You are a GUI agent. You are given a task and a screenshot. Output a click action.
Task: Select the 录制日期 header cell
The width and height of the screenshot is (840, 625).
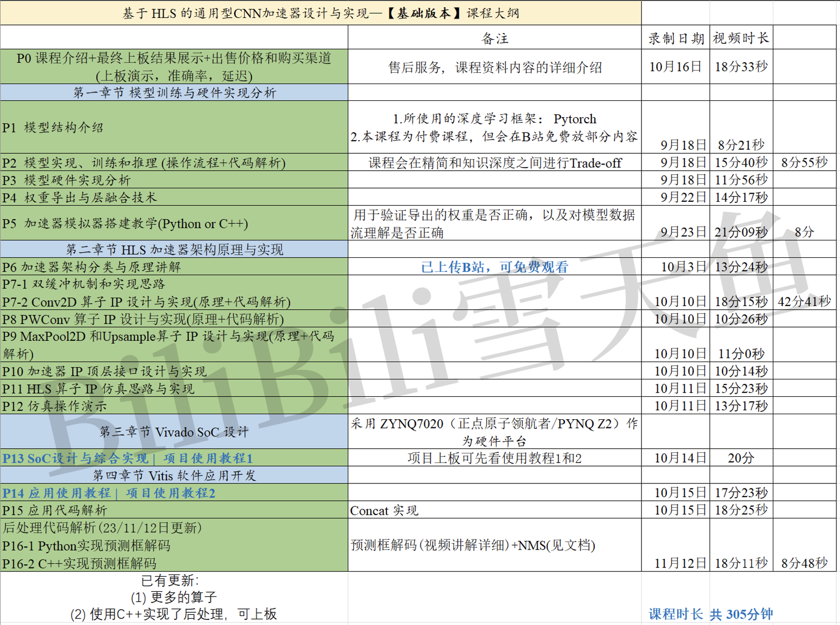pyautogui.click(x=676, y=38)
